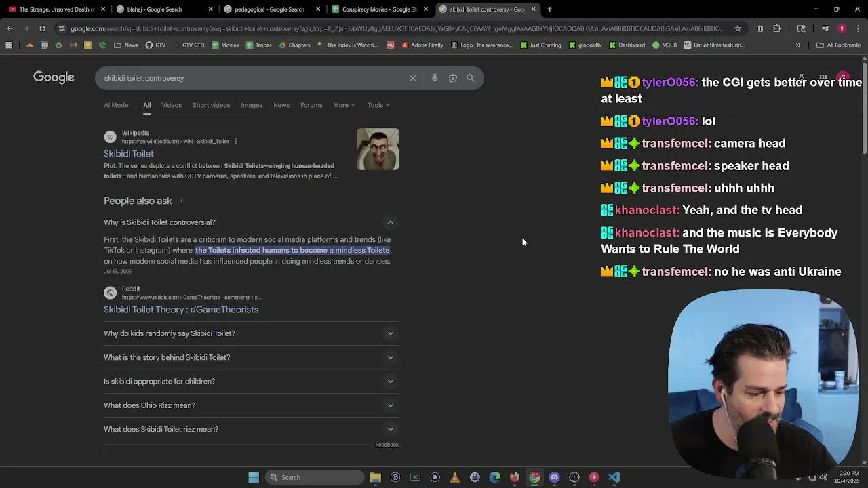Open Microsoft Edge from the taskbar
The image size is (868, 488).
point(495,477)
